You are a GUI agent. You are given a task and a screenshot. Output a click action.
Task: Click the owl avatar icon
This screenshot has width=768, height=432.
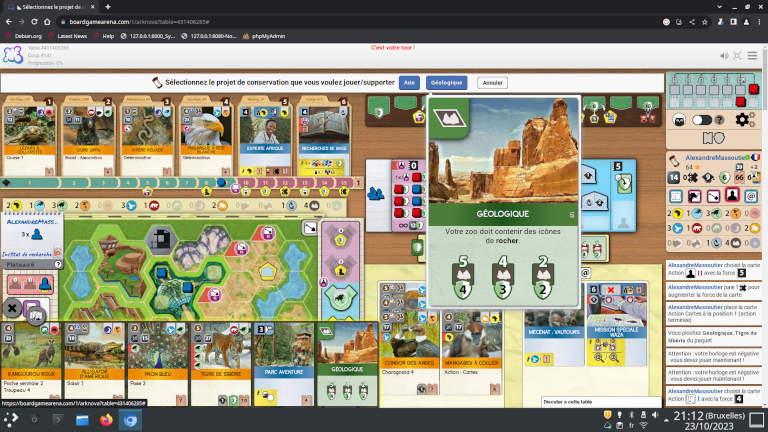pyautogui.click(x=679, y=120)
